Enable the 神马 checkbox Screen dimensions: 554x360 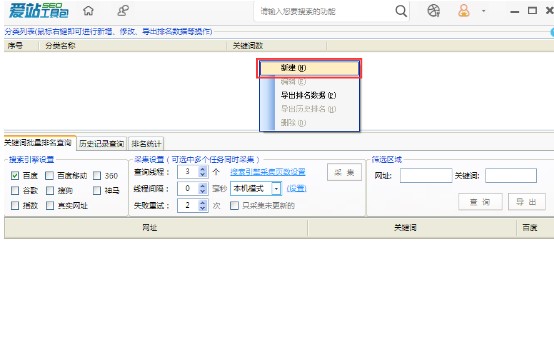tap(97, 191)
